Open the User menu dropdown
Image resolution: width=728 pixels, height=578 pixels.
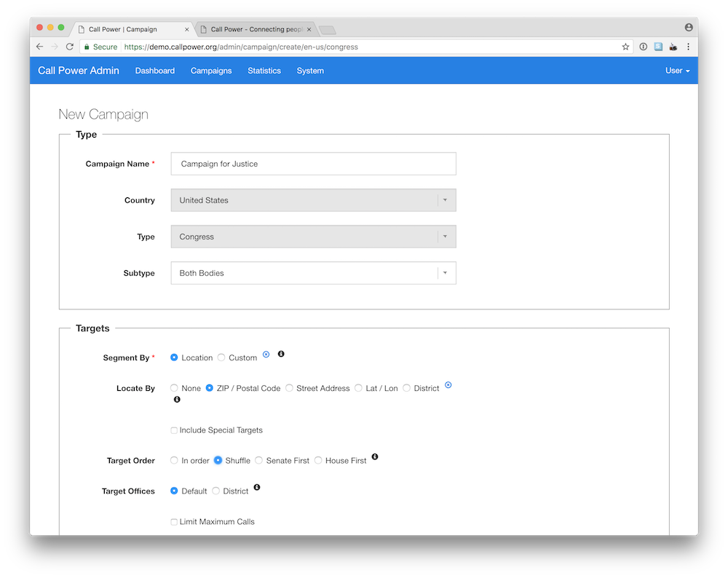[x=677, y=71]
